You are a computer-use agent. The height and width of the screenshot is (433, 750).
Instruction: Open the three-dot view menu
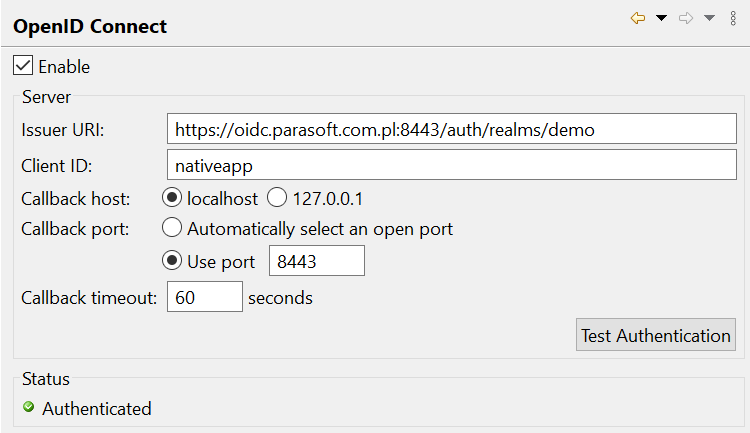[x=733, y=18]
